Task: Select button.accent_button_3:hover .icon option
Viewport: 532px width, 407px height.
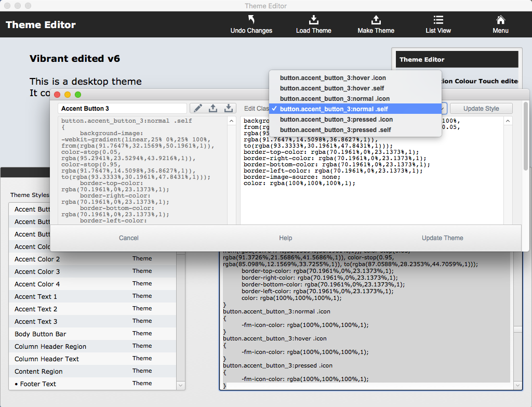Action: (332, 78)
